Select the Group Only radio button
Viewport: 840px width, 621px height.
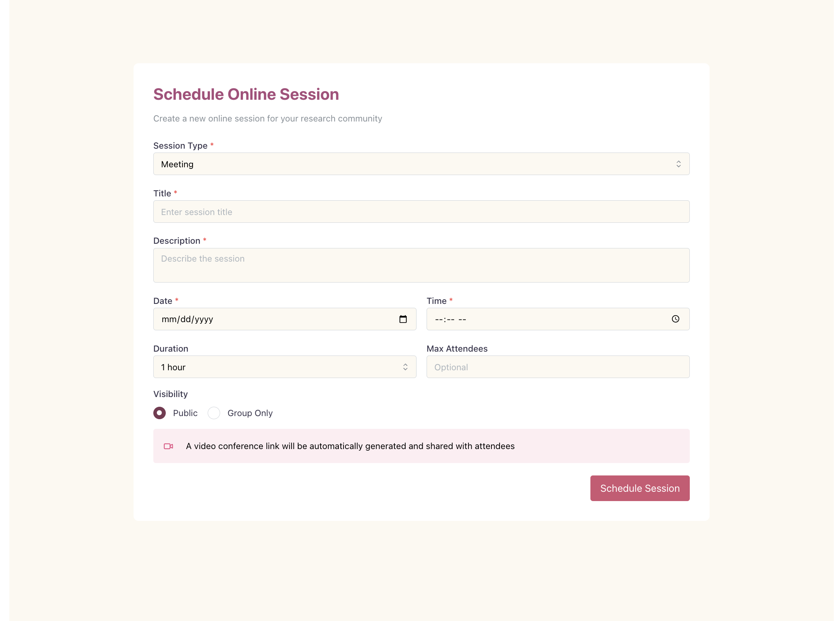click(x=214, y=413)
